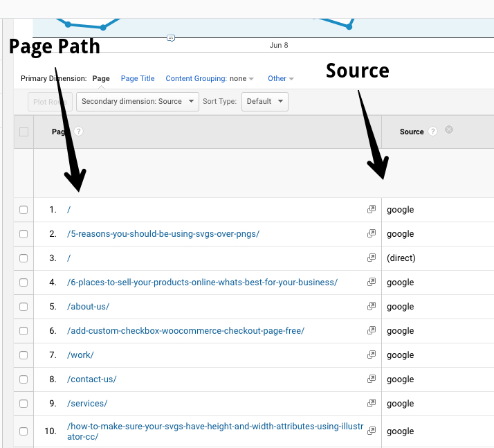Toggle select-all checkbox in table header
This screenshot has height=448, width=494.
coord(24,132)
